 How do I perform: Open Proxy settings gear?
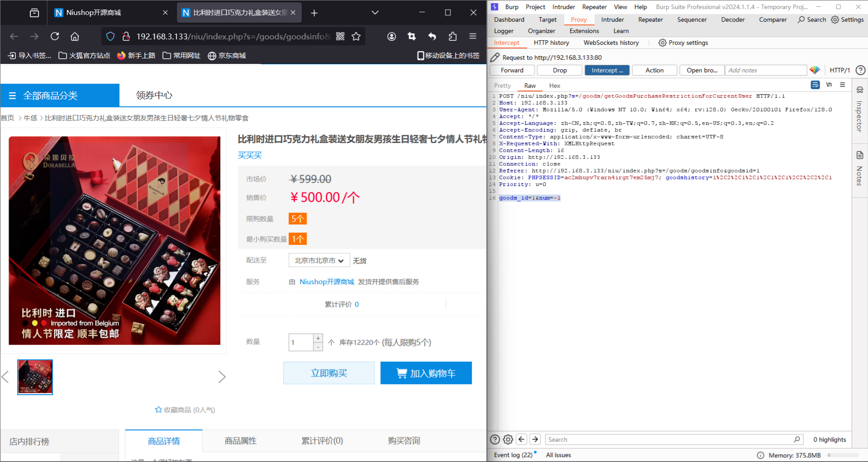(683, 43)
